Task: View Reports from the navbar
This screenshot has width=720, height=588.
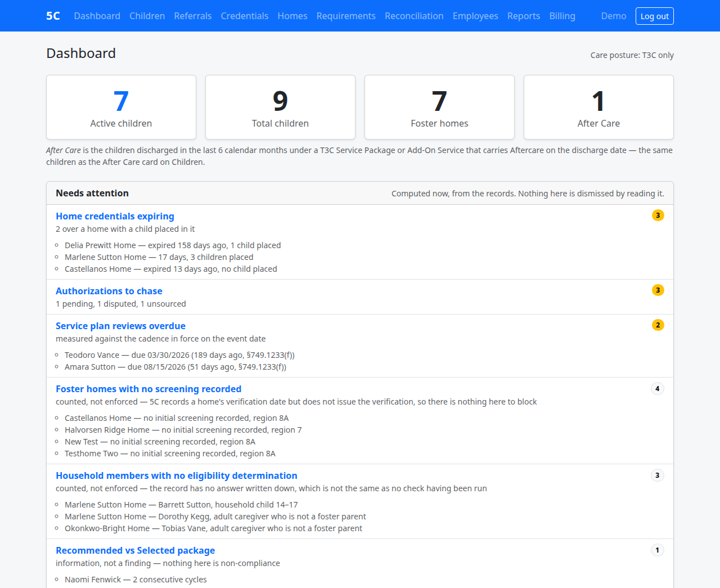Action: [x=524, y=16]
